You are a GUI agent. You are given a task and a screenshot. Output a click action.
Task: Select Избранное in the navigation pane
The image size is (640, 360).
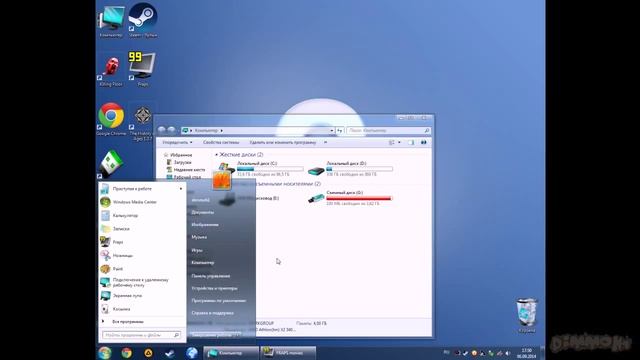[x=178, y=155]
